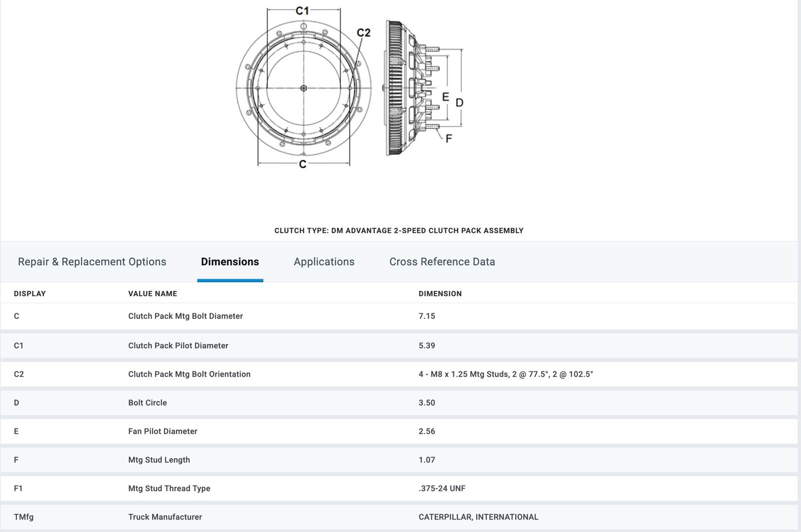Click the clutch side-view diagram
Image resolution: width=801 pixels, height=532 pixels.
click(x=424, y=88)
